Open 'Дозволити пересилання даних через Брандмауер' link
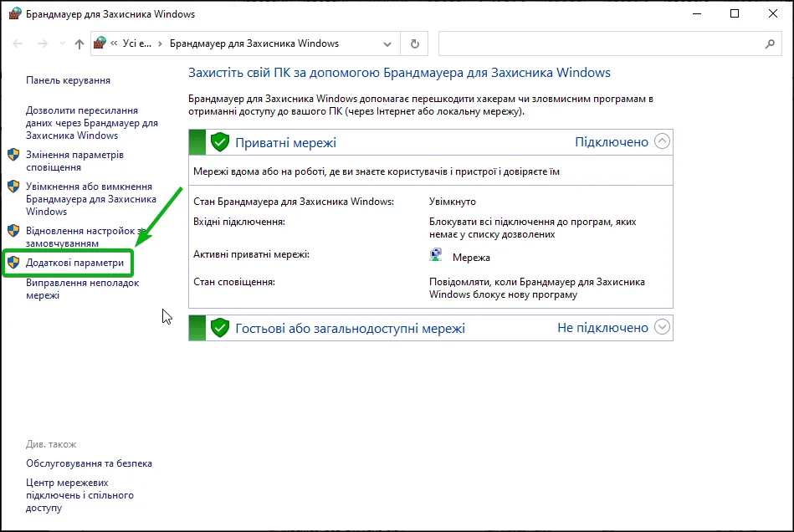The height and width of the screenshot is (532, 794). pyautogui.click(x=92, y=123)
